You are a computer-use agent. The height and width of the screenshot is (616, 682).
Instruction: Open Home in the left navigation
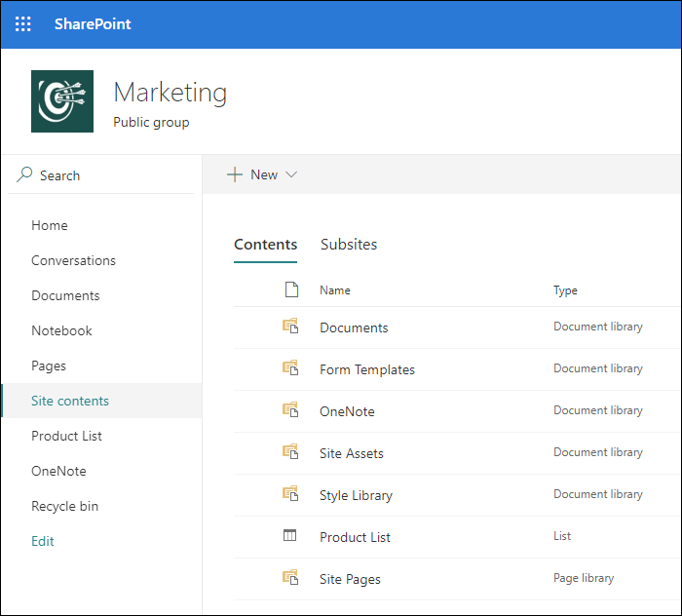pos(50,225)
